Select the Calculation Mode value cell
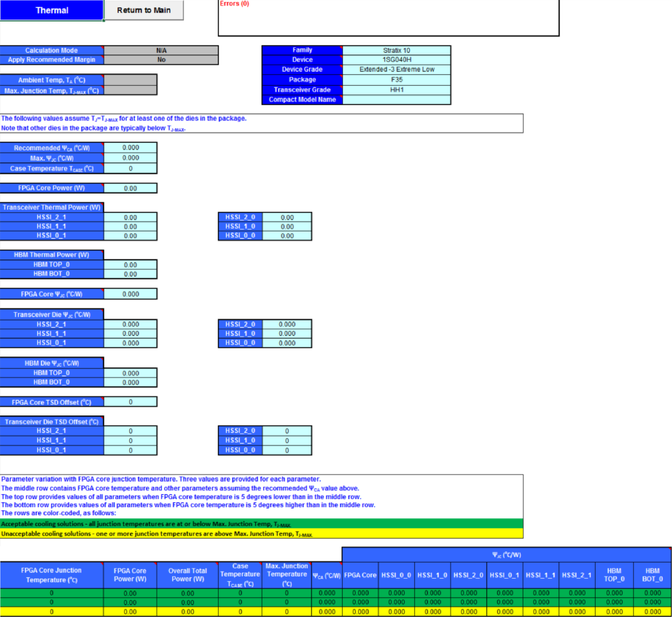The image size is (672, 617). (x=161, y=50)
